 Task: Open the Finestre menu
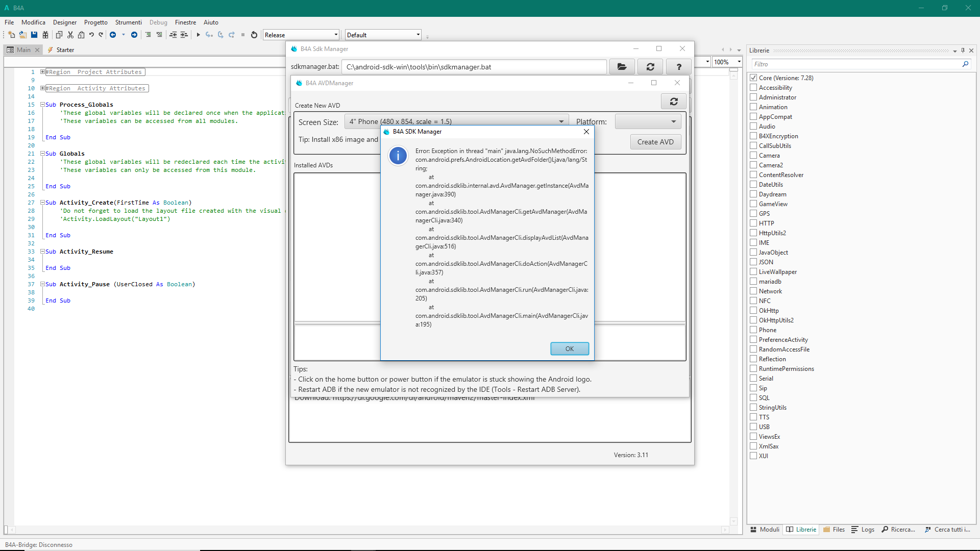[186, 22]
